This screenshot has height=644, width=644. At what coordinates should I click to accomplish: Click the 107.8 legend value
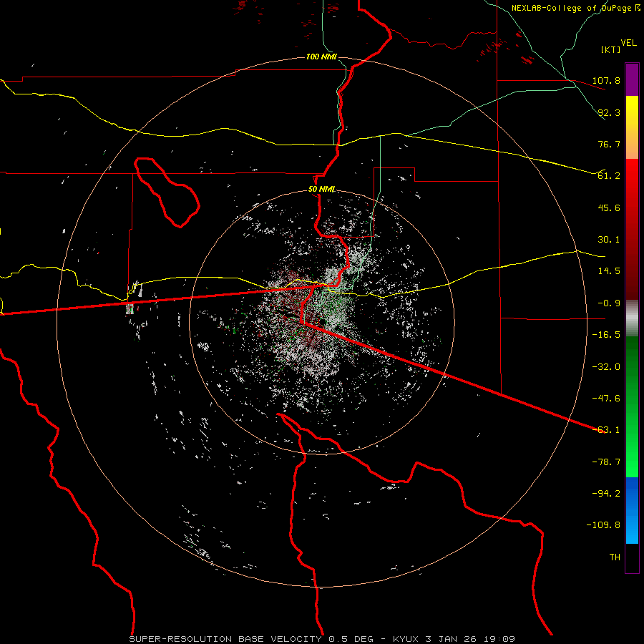click(606, 80)
